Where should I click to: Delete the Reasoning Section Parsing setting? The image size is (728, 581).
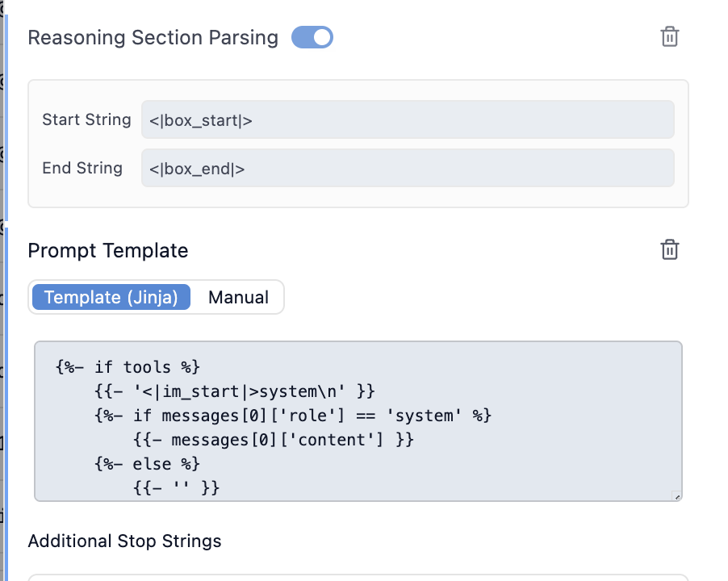point(669,36)
